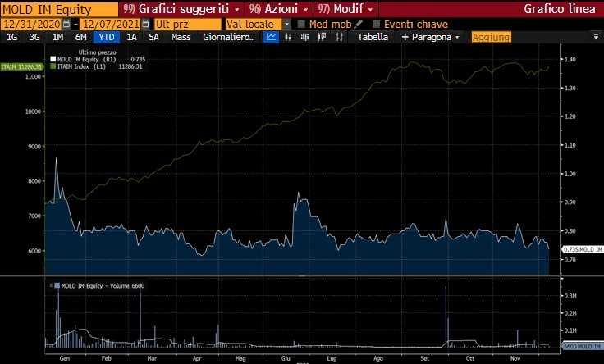
Task: Open the Ult prz field selector
Action: pos(188,25)
